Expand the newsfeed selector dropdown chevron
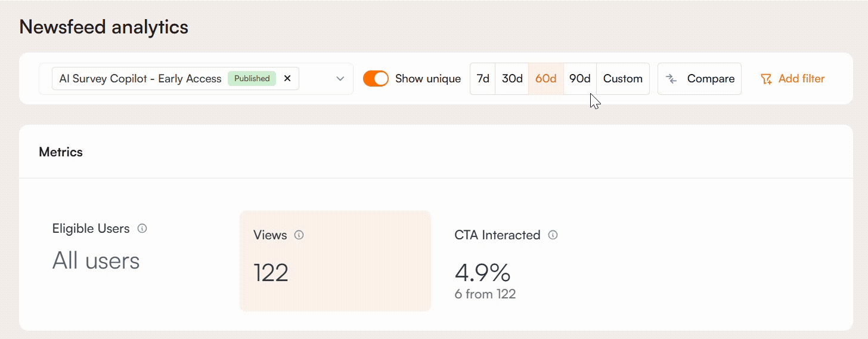The image size is (868, 339). pyautogui.click(x=340, y=79)
